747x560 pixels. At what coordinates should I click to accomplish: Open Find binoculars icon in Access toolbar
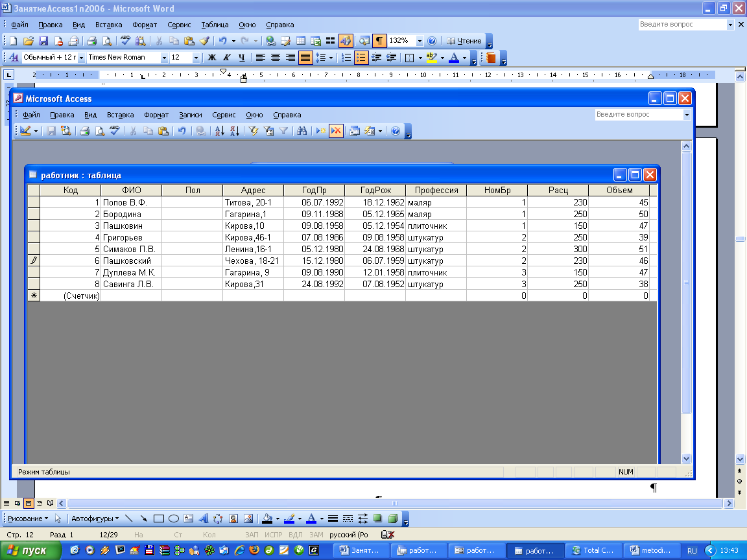tap(302, 131)
